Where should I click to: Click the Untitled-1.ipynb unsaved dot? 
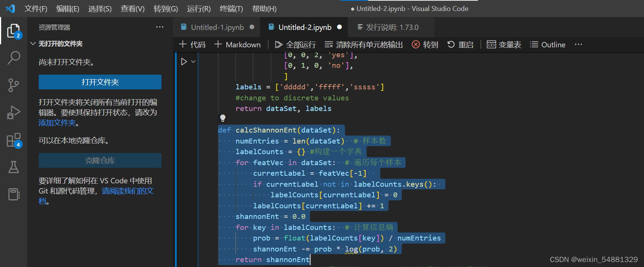pyautogui.click(x=252, y=27)
